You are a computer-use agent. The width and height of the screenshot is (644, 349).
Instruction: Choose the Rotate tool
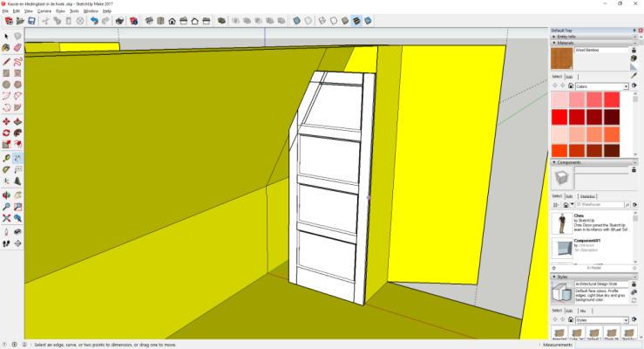click(x=6, y=133)
